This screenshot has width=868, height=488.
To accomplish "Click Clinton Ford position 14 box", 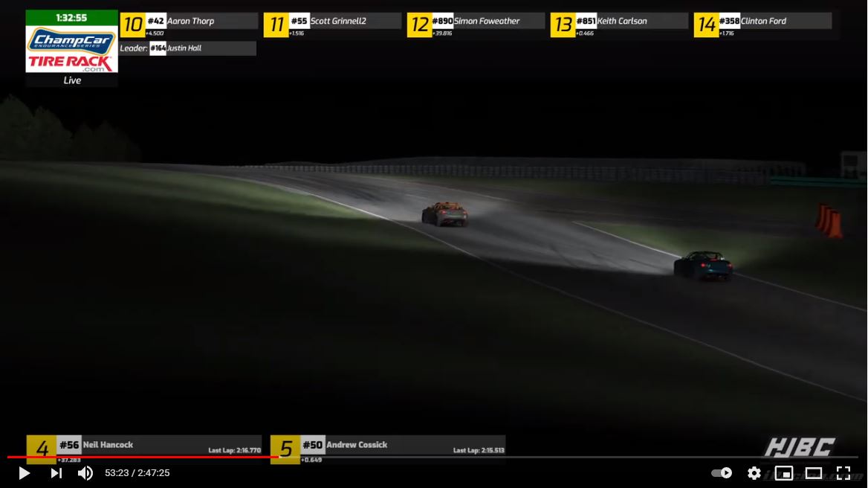I will click(x=762, y=25).
